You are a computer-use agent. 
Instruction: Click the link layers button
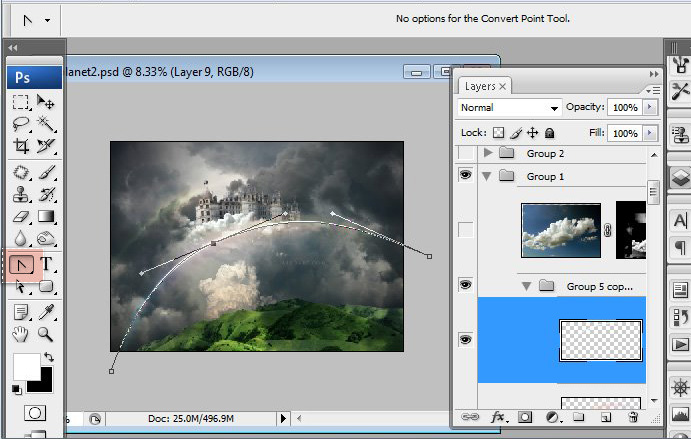coord(470,417)
